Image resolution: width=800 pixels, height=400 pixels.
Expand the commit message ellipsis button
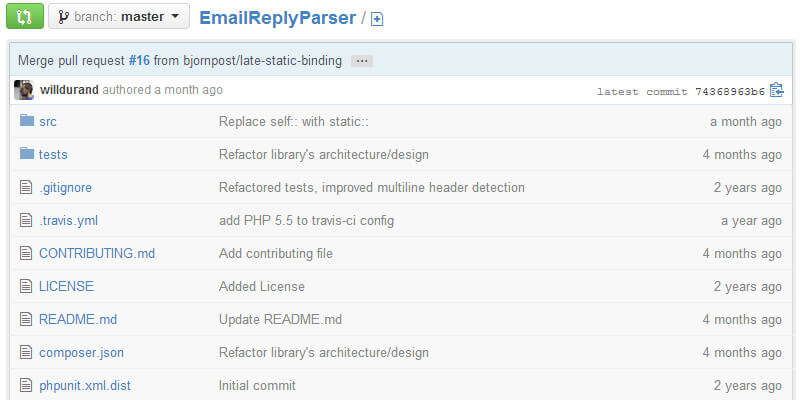click(x=362, y=61)
